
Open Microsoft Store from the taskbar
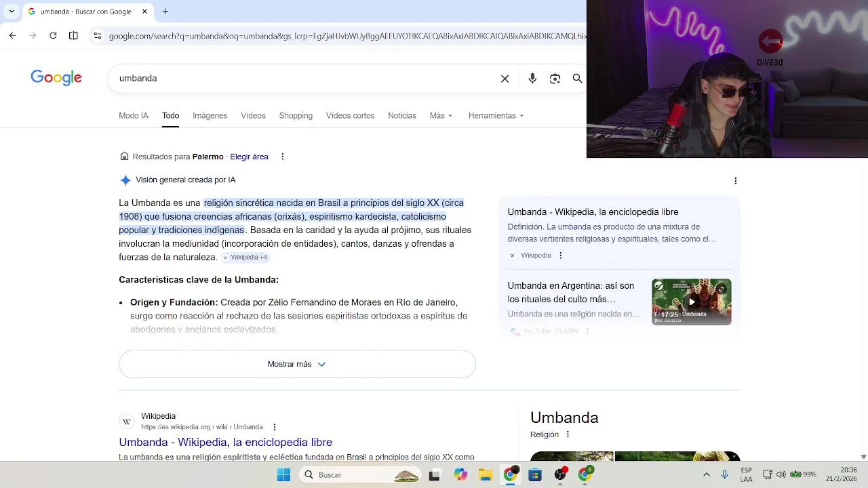coord(535,475)
